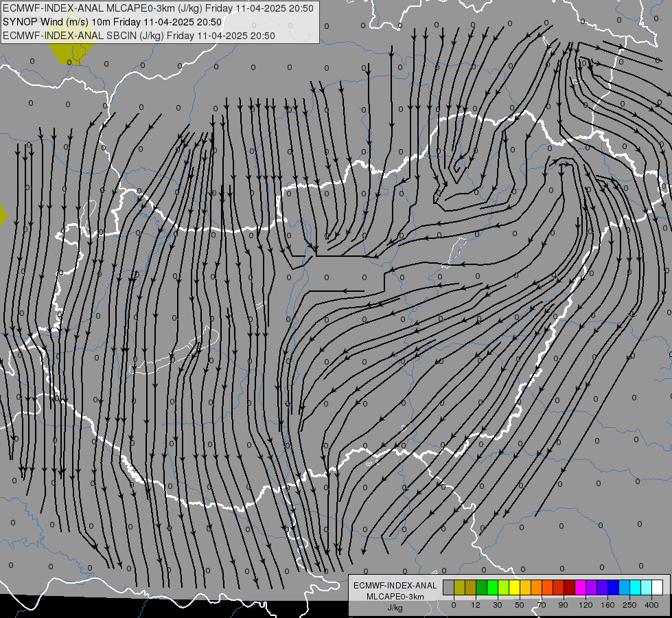
Task: Click the ECMWF-INDEX-ANAL SBCIN title line
Action: pyautogui.click(x=139, y=36)
